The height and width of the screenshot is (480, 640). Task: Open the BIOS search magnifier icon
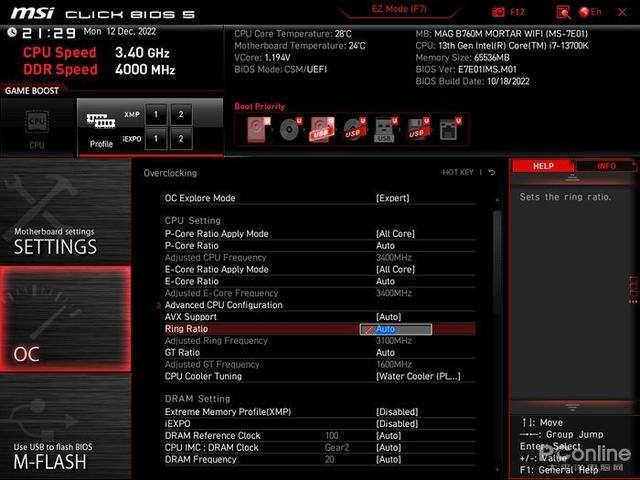click(563, 13)
